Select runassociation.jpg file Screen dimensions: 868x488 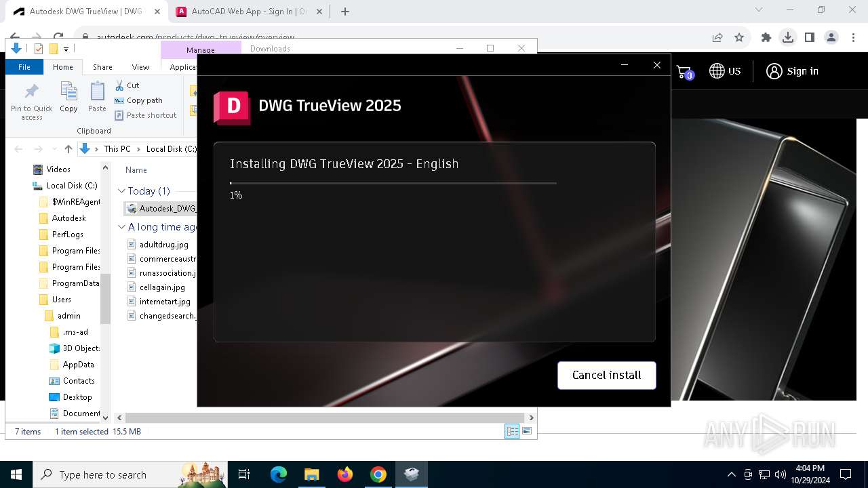point(162,273)
